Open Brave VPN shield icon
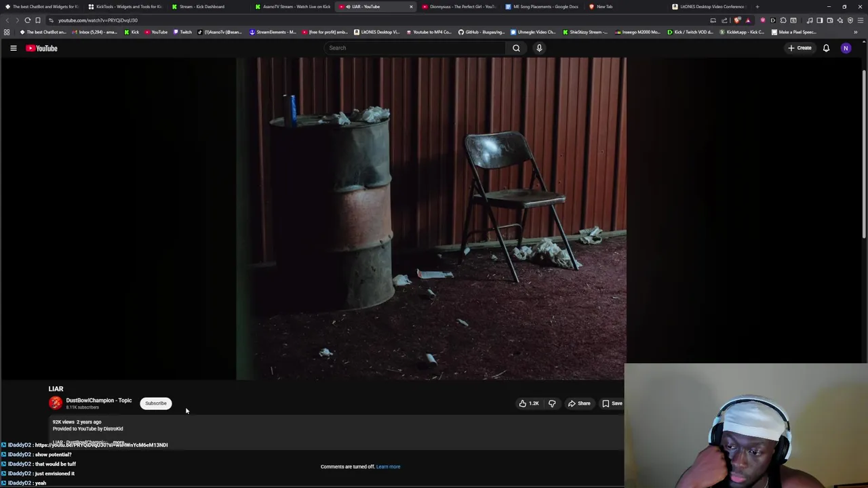868x488 pixels. (850, 20)
